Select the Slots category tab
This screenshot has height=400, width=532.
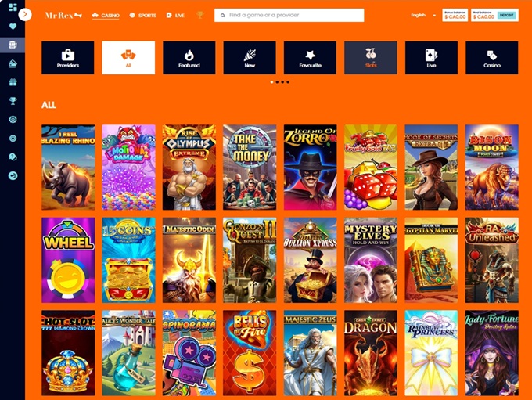pos(371,58)
